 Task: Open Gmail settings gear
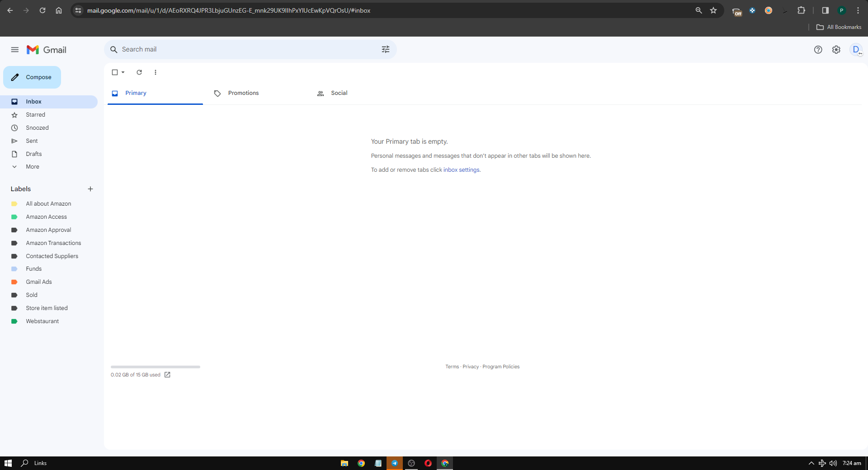836,50
